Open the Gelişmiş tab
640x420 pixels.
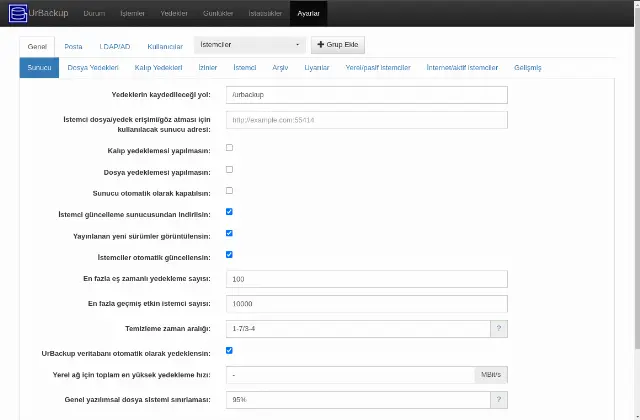coord(528,68)
